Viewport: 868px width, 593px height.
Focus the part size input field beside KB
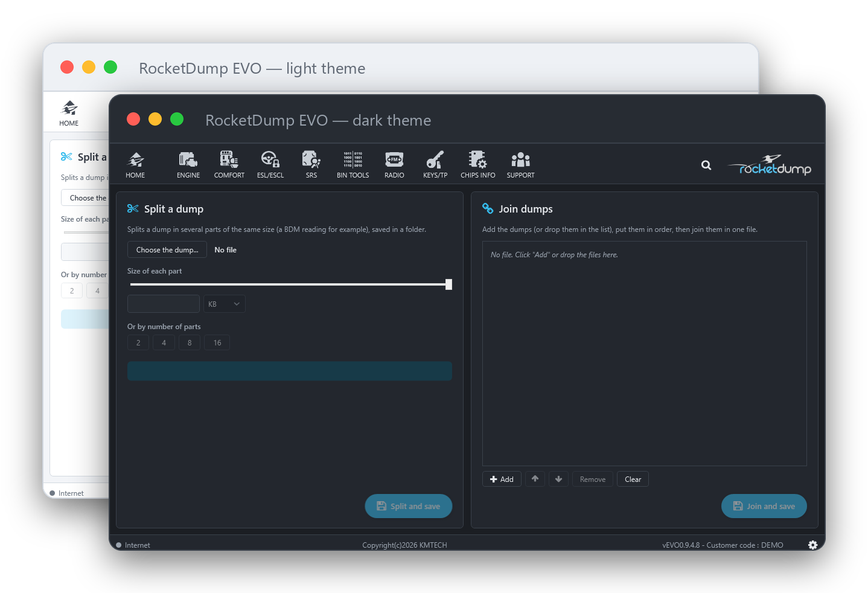tap(164, 304)
